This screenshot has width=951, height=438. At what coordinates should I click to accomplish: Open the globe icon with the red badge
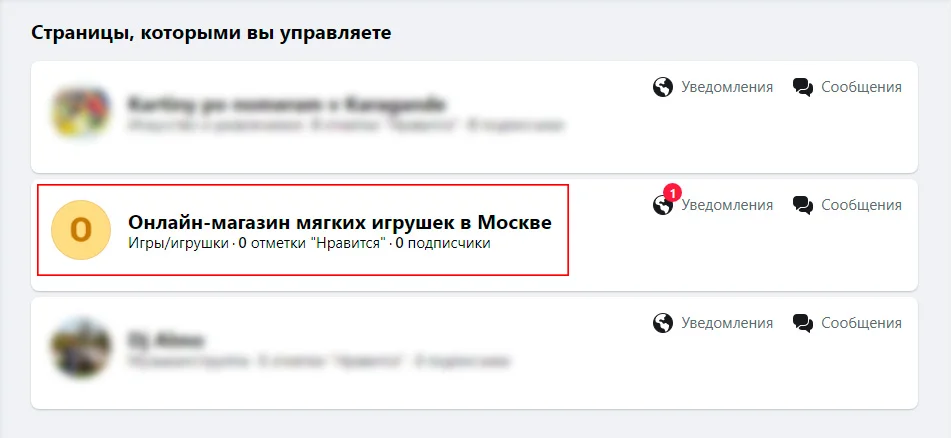point(663,205)
